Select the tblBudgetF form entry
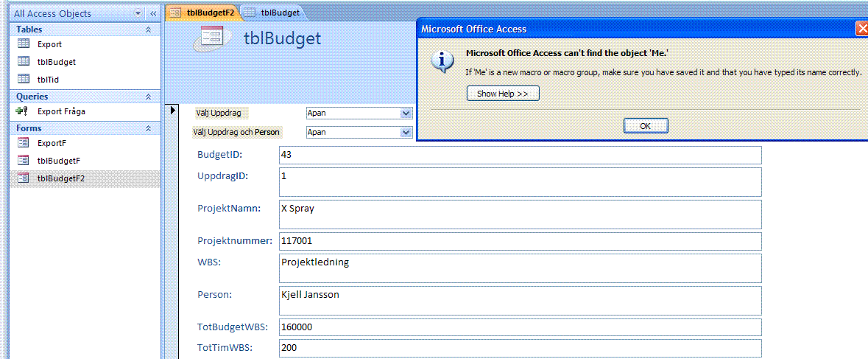 tap(85, 161)
